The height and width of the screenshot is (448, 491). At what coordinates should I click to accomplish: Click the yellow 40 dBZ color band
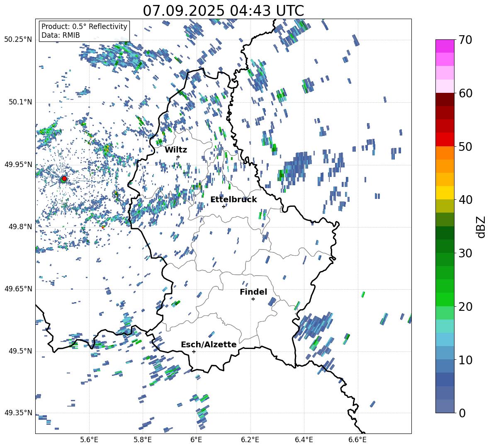(445, 193)
